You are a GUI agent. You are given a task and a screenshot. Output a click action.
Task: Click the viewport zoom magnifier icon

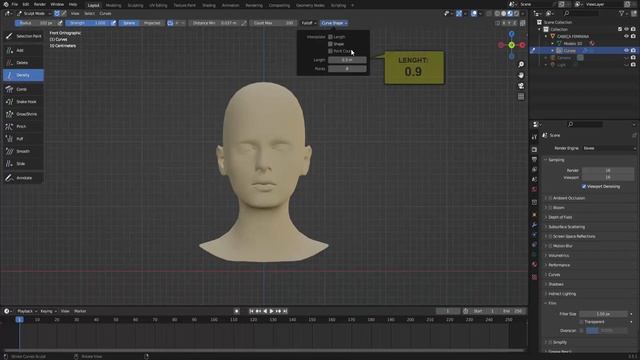click(521, 65)
